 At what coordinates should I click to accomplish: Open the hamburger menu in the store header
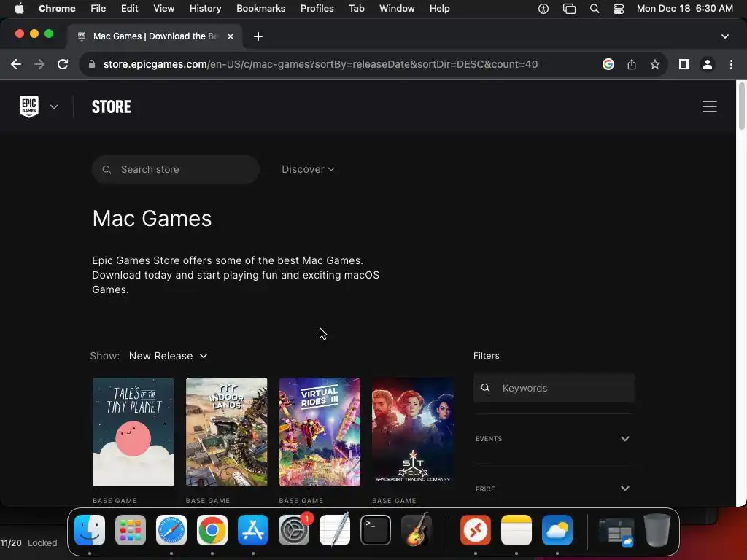[709, 106]
